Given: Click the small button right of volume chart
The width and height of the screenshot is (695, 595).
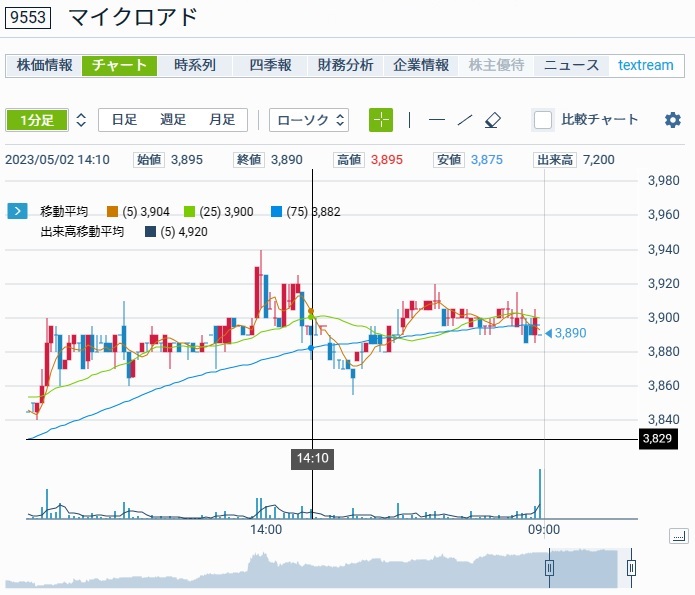Looking at the screenshot, I should coord(679,537).
